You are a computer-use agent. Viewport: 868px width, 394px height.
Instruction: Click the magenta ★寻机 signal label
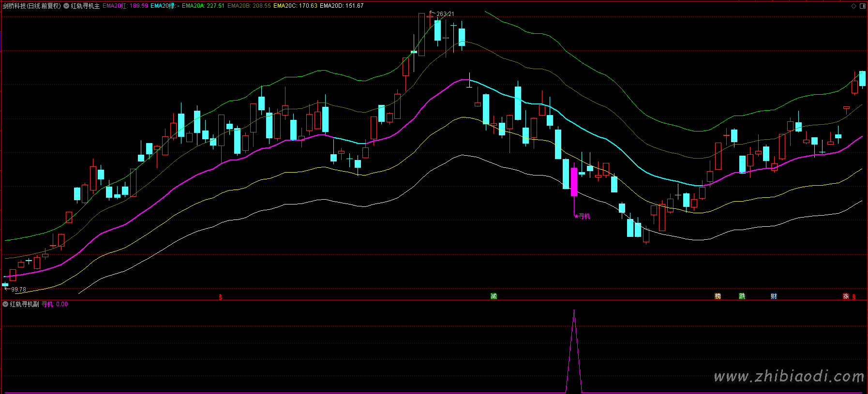click(582, 217)
